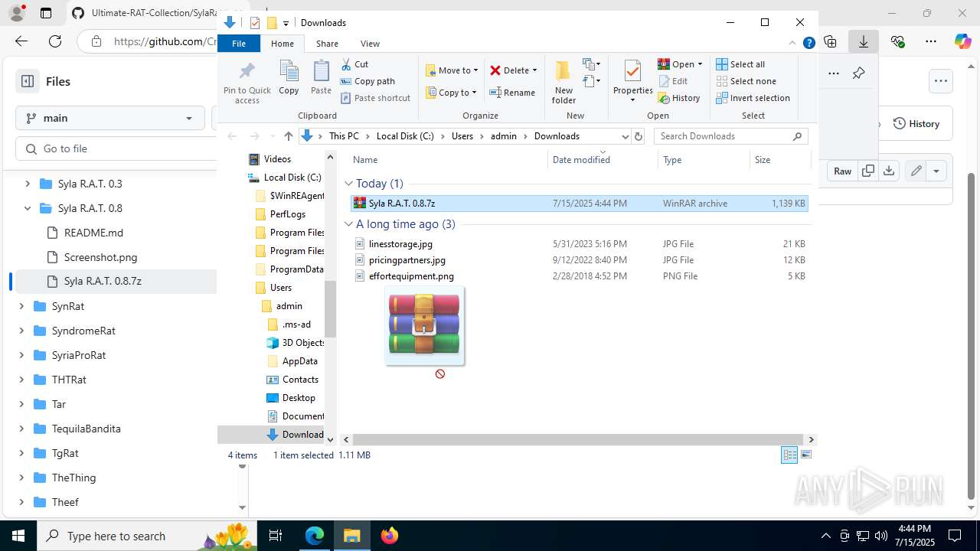Switch to details view layout
Screen dimensions: 980x551
coord(789,455)
